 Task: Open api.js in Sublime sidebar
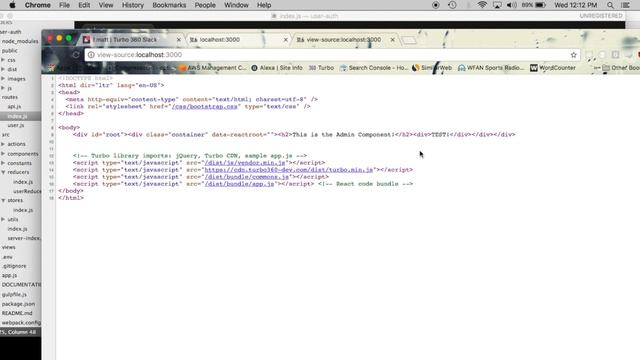[x=14, y=107]
